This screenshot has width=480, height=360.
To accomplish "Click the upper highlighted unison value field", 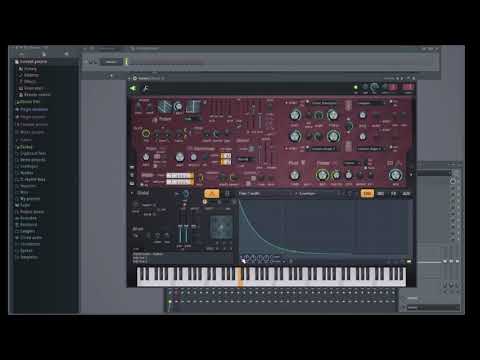I will (x=179, y=176).
